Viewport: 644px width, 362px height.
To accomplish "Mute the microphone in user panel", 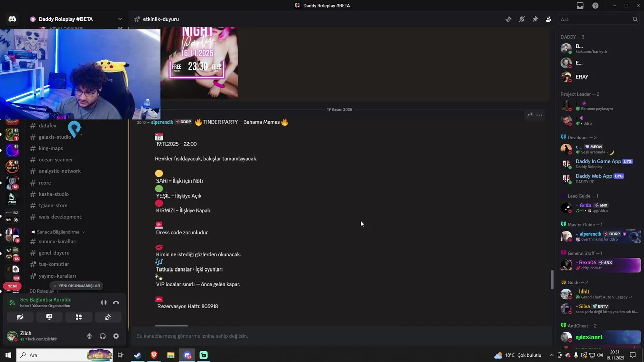I will click(89, 336).
